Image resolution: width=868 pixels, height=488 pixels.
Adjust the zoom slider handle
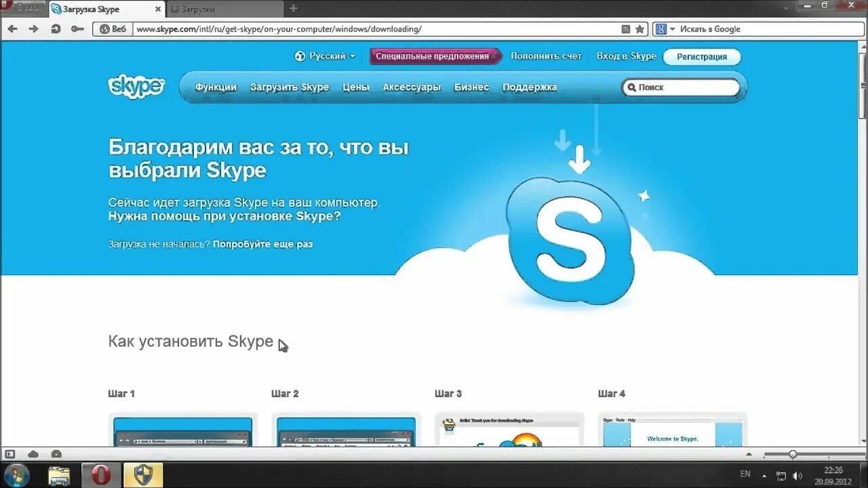pos(792,454)
